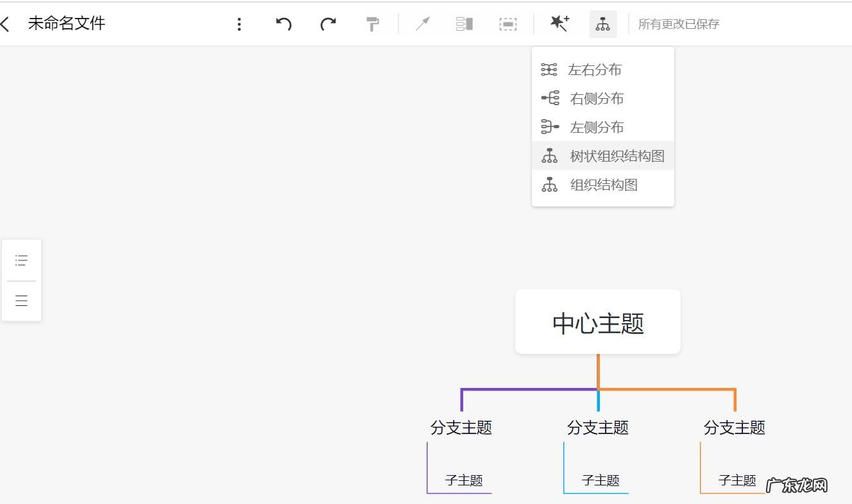This screenshot has height=504, width=852.
Task: Activate the marquee selection tool
Action: click(x=507, y=23)
